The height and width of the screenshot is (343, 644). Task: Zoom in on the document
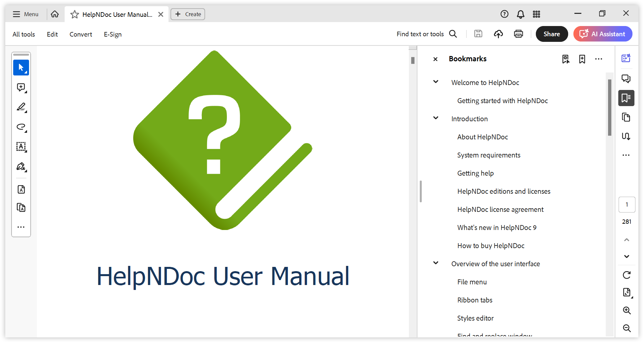point(627,310)
